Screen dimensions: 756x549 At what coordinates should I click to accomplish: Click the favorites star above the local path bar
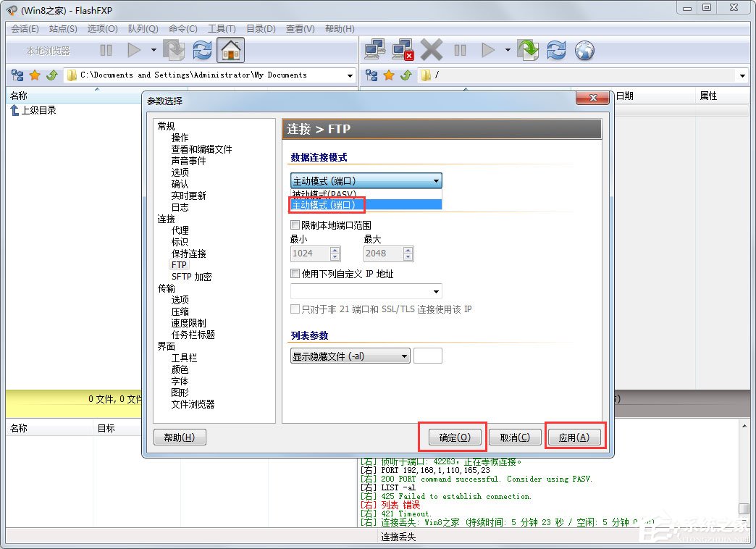[x=35, y=75]
